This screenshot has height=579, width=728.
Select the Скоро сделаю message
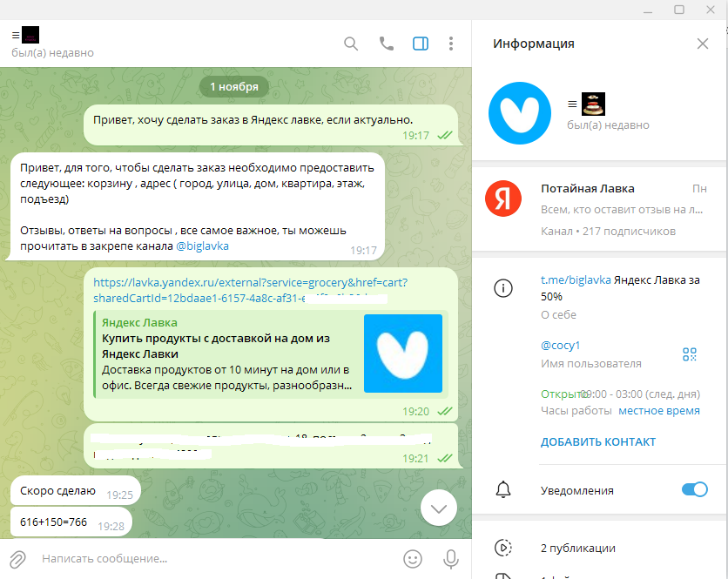coord(75,490)
